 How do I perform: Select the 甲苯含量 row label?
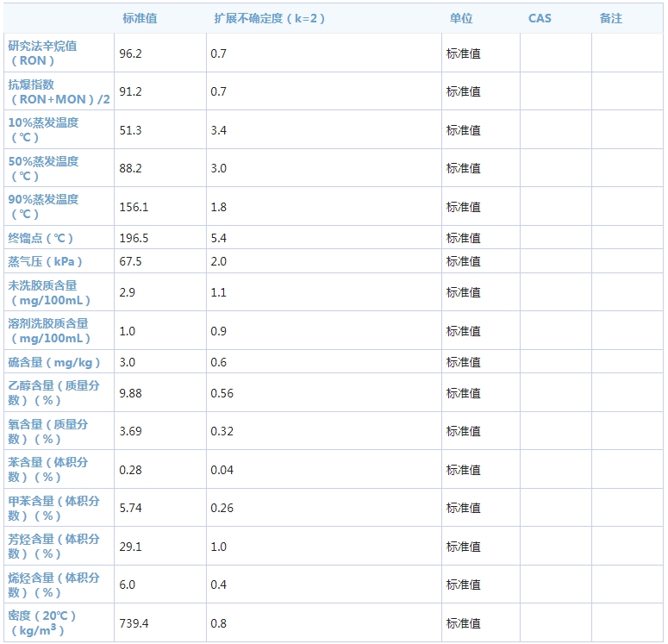point(53,508)
